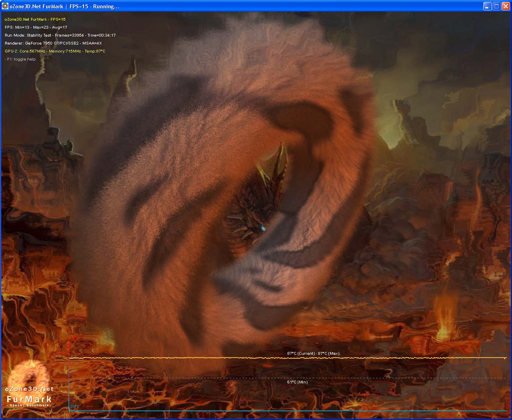Viewport: 512px width, 420px height.
Task: Click the FurMark application icon in title bar
Action: pos(5,6)
